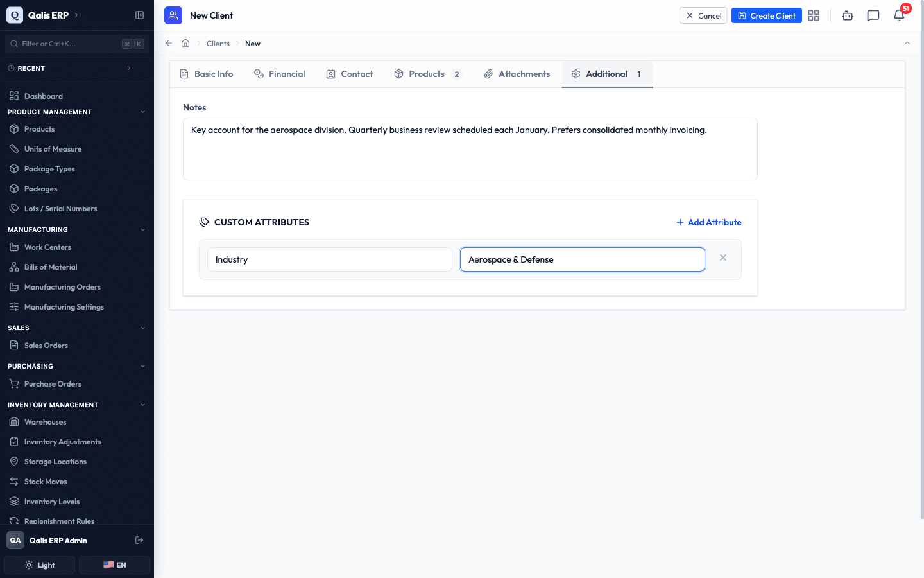Click the Aerospace & Defense value field
This screenshot has height=578, width=924.
point(583,259)
